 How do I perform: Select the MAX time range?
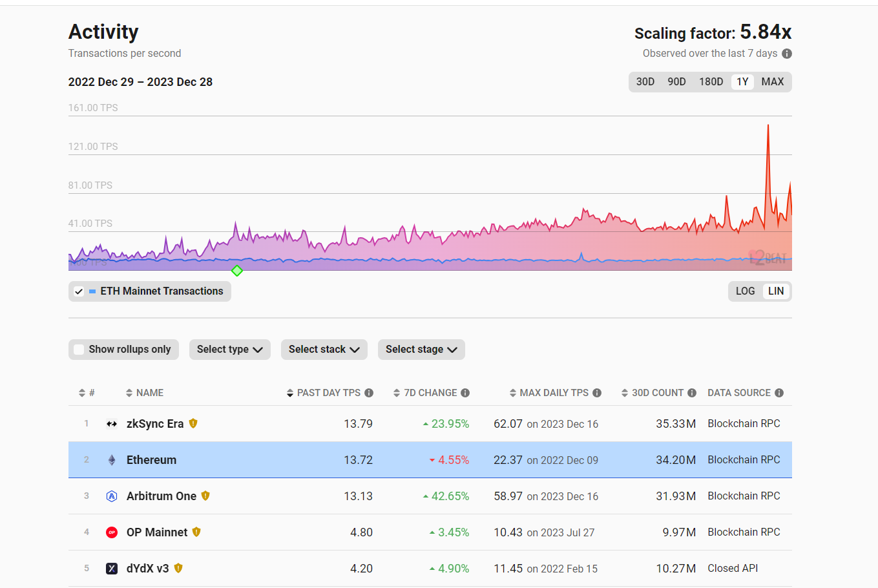(x=773, y=82)
